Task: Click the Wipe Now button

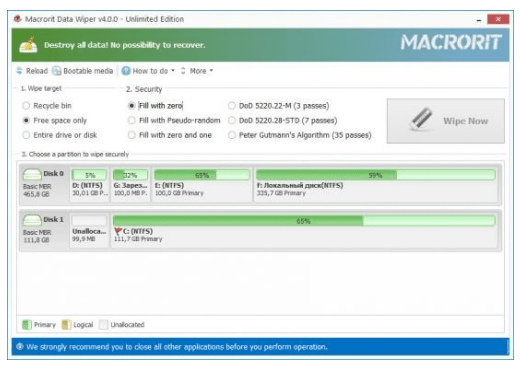Action: (x=446, y=121)
